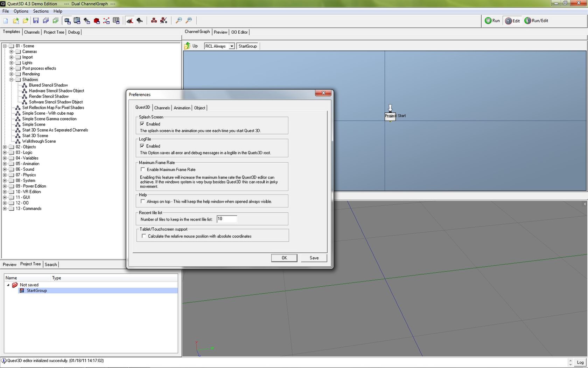Screen dimensions: 588x368
Task: Click the first open-folder toolbar icon
Action: [x=16, y=21]
